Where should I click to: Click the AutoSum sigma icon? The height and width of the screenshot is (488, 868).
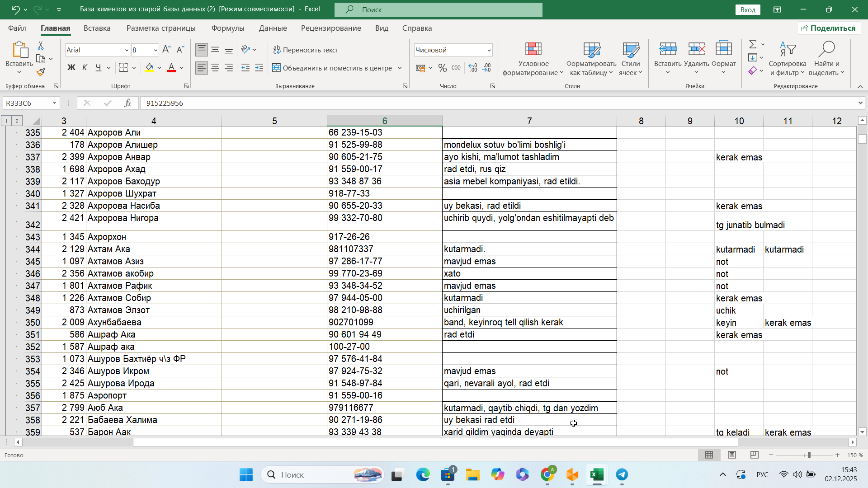click(x=753, y=44)
